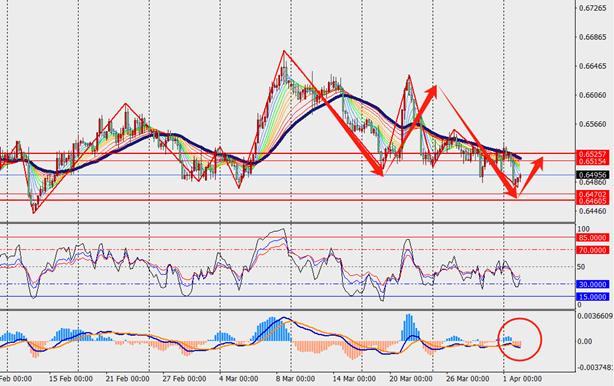Click the 0.64702 support level label
Image resolution: width=614 pixels, height=386 pixels.
click(x=592, y=194)
